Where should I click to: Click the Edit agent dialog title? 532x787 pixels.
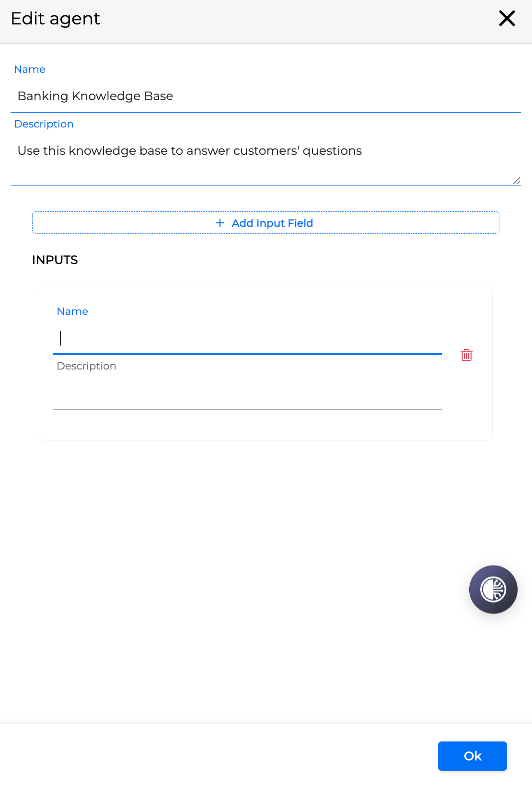tap(56, 19)
